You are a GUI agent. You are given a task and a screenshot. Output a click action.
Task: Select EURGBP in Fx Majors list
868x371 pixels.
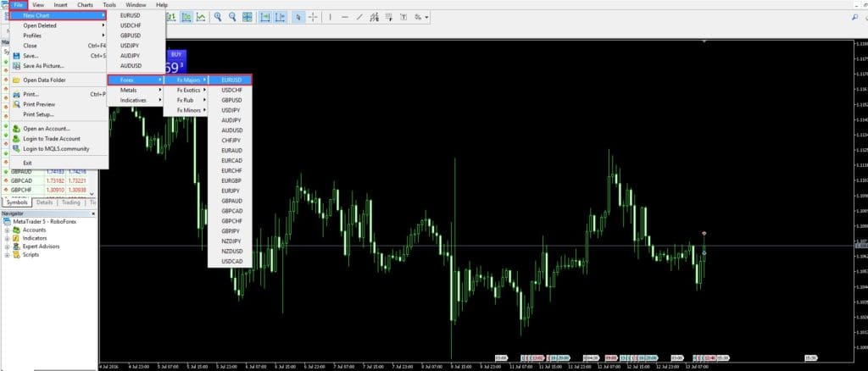click(231, 180)
